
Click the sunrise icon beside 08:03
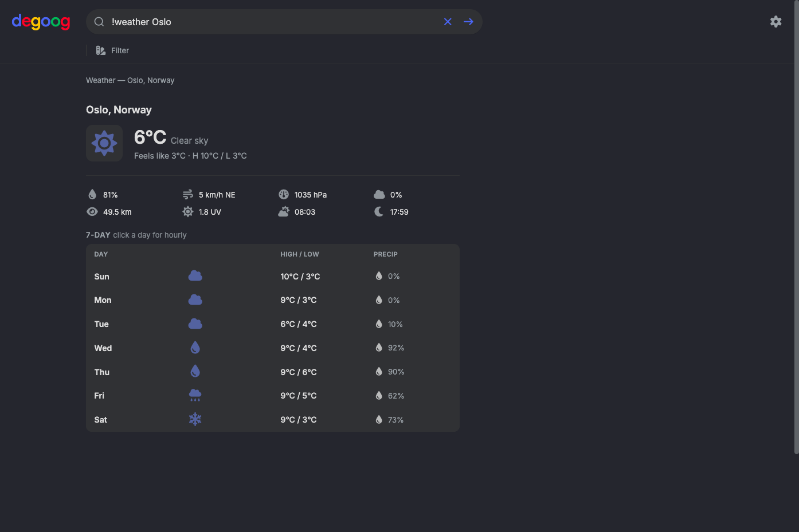coord(284,212)
